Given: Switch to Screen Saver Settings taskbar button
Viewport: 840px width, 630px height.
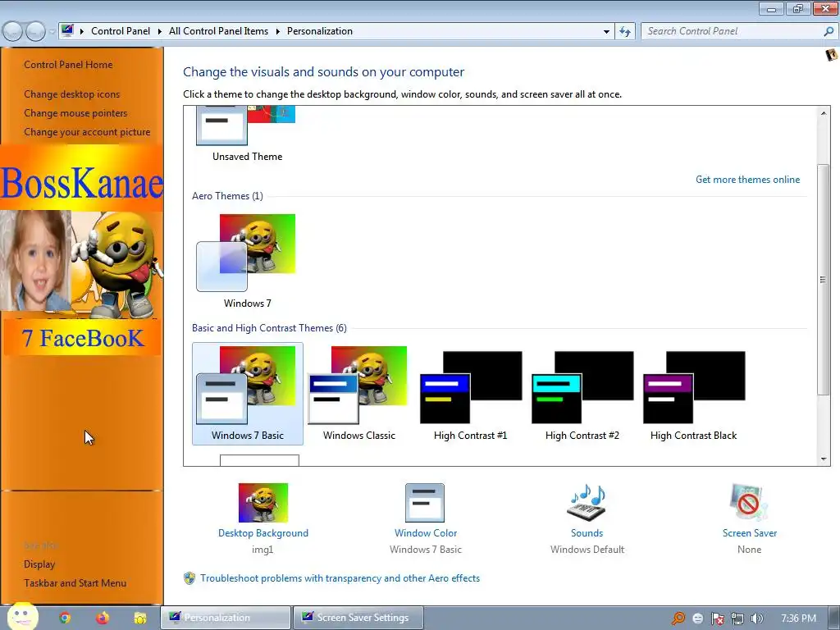Looking at the screenshot, I should tap(358, 618).
